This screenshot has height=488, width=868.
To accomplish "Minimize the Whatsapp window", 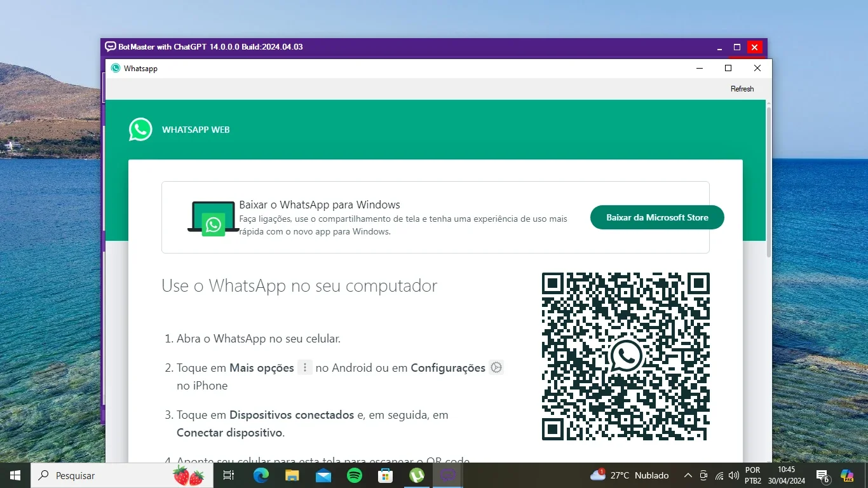I will [x=700, y=68].
